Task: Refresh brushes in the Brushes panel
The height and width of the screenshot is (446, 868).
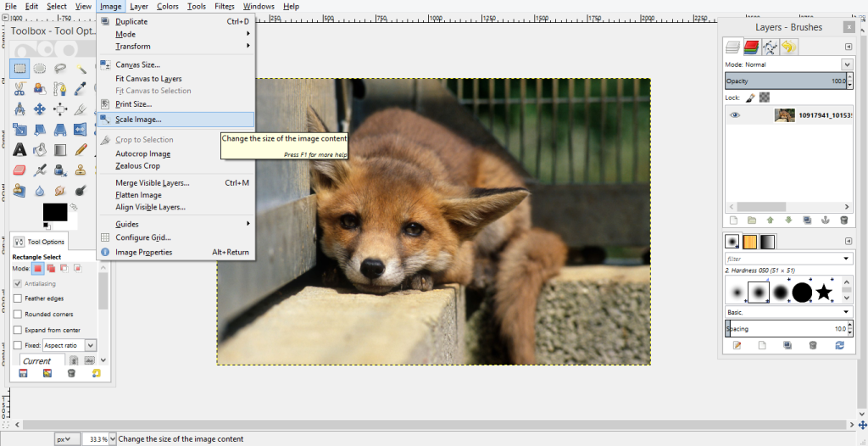Action: [x=840, y=345]
